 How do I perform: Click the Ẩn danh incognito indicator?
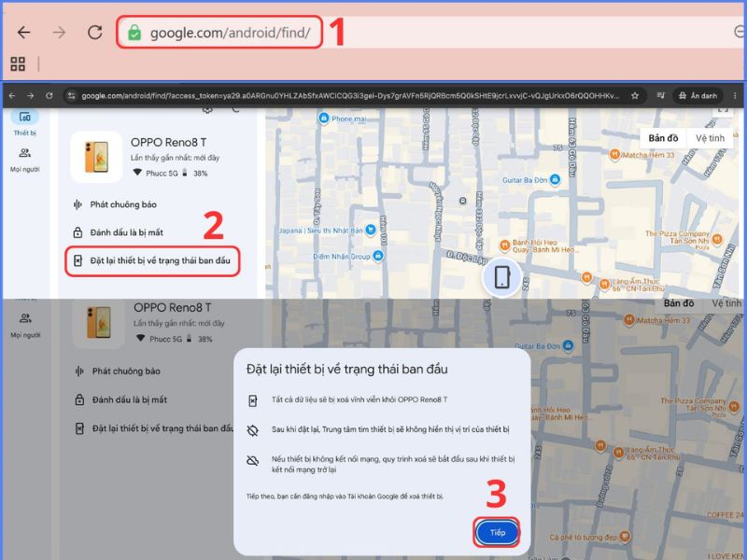pyautogui.click(x=698, y=96)
